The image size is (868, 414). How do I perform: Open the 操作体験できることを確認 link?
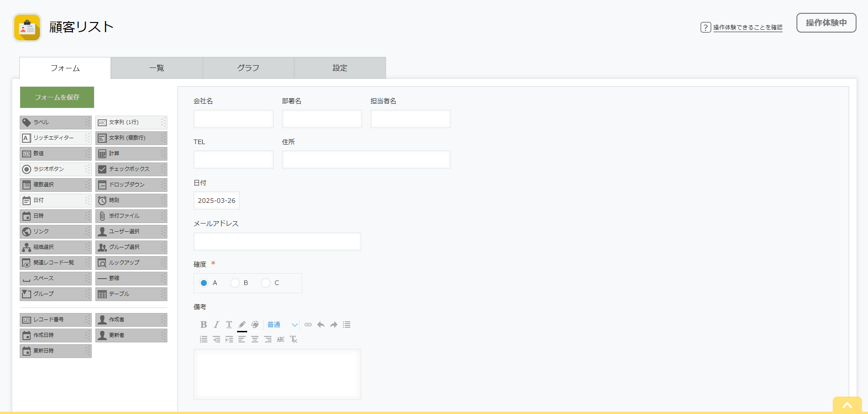point(748,28)
